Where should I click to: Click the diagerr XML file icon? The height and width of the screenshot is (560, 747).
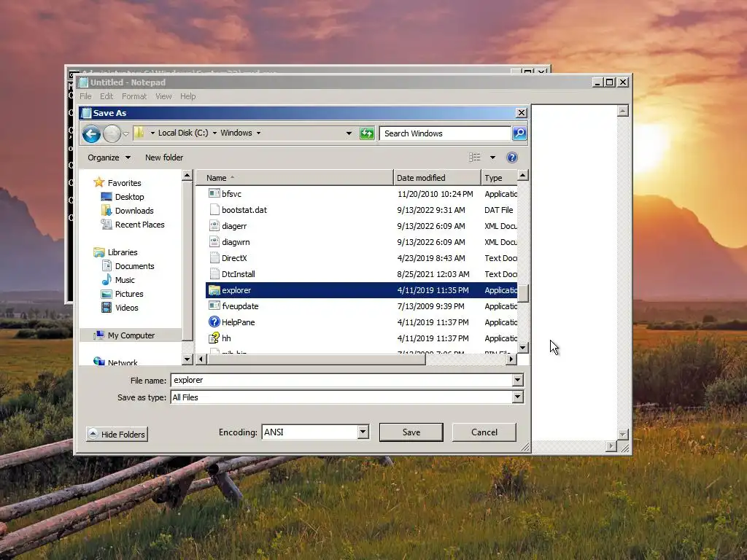[x=214, y=226]
